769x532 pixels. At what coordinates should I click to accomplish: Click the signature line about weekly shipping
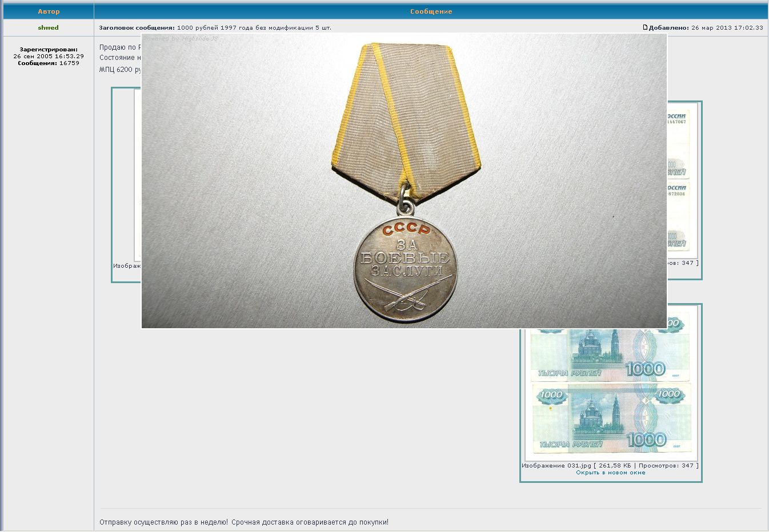[x=244, y=522]
